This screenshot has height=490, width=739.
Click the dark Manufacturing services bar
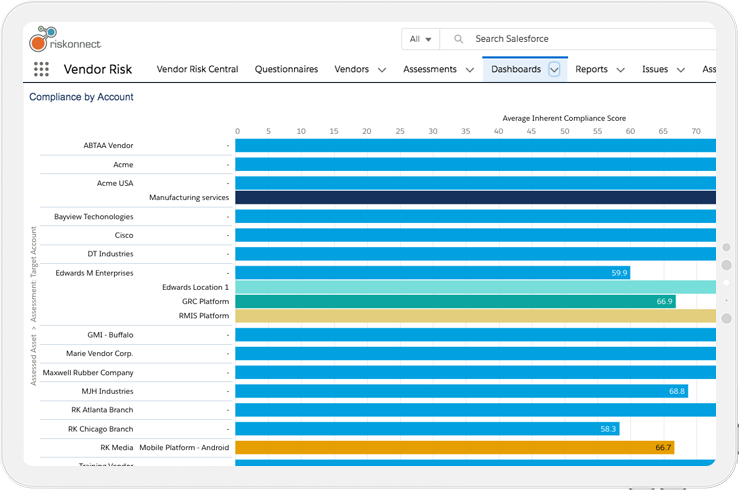(x=476, y=197)
